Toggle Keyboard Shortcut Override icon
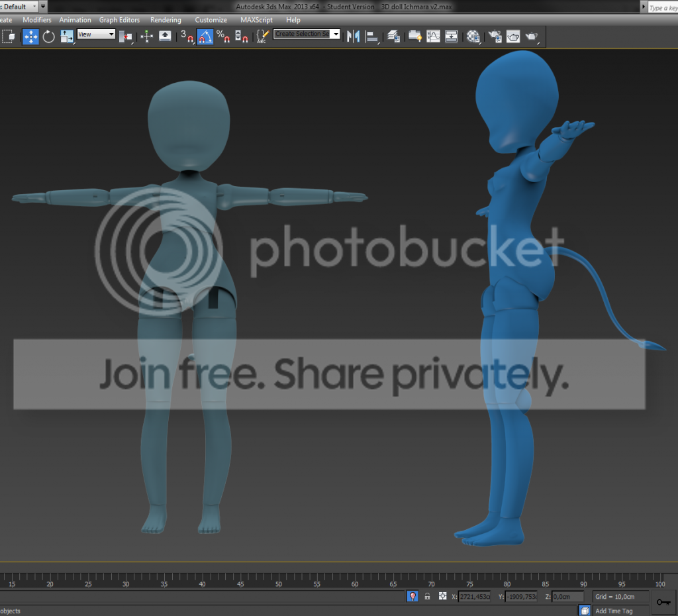 (x=165, y=36)
